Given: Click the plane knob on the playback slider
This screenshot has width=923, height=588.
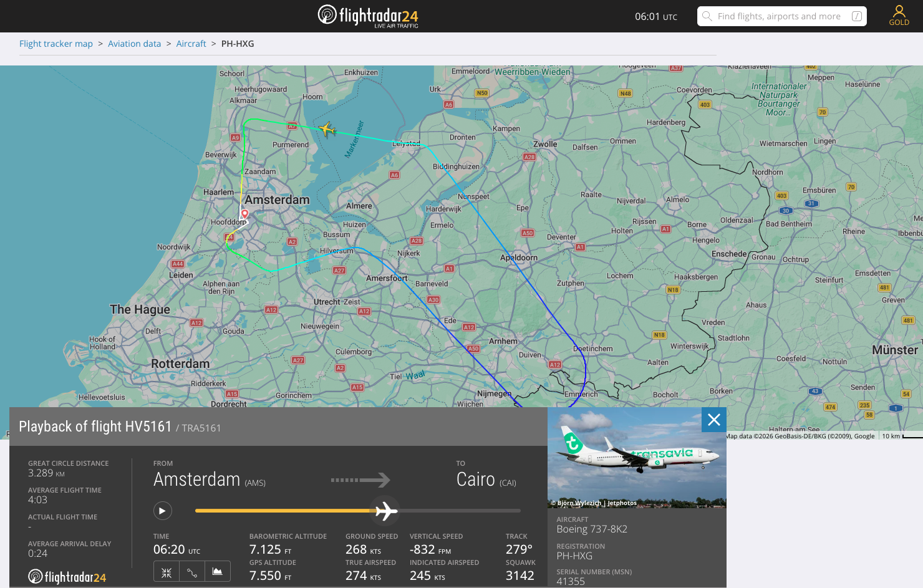Looking at the screenshot, I should point(385,511).
